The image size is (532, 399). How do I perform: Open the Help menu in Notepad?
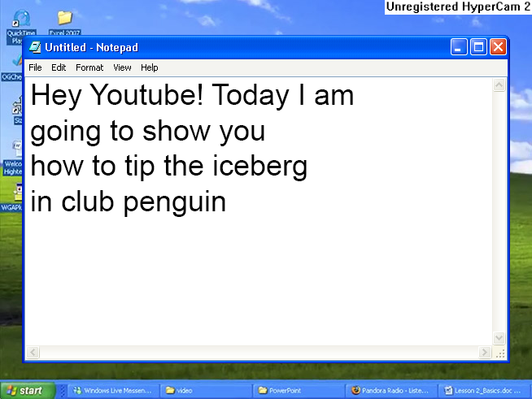(x=150, y=67)
